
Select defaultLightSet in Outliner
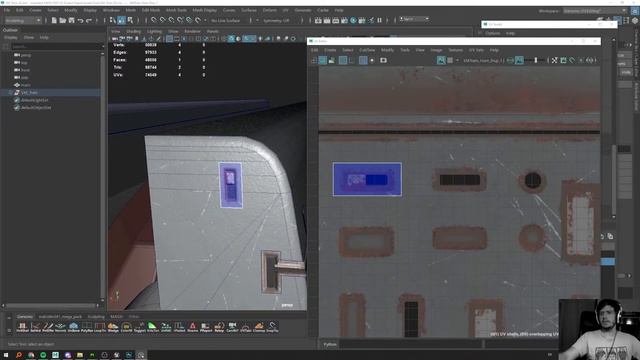pos(34,100)
